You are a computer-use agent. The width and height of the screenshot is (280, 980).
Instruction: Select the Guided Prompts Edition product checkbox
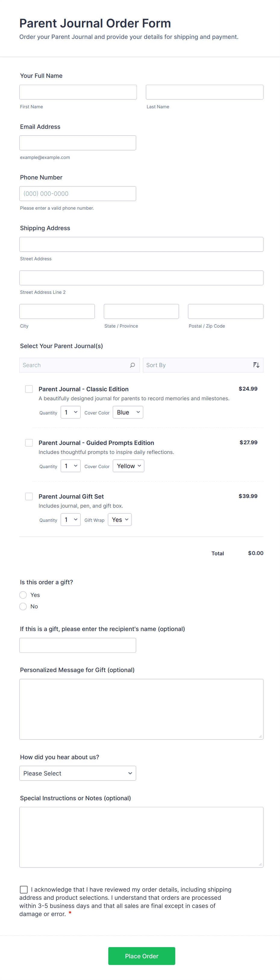point(29,442)
